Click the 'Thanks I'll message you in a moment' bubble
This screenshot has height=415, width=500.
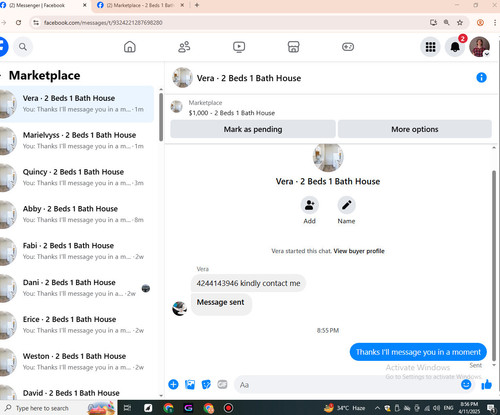click(x=418, y=352)
